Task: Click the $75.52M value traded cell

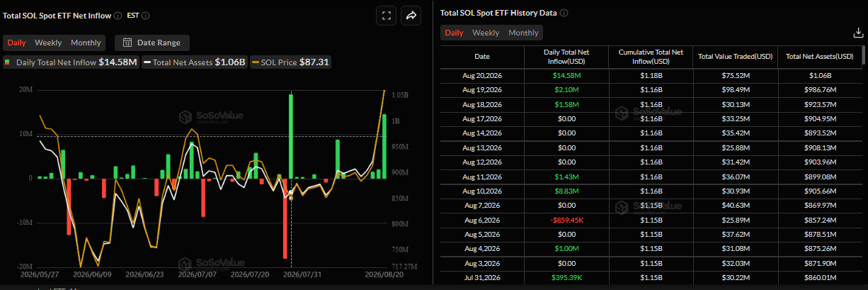Action: tap(735, 75)
